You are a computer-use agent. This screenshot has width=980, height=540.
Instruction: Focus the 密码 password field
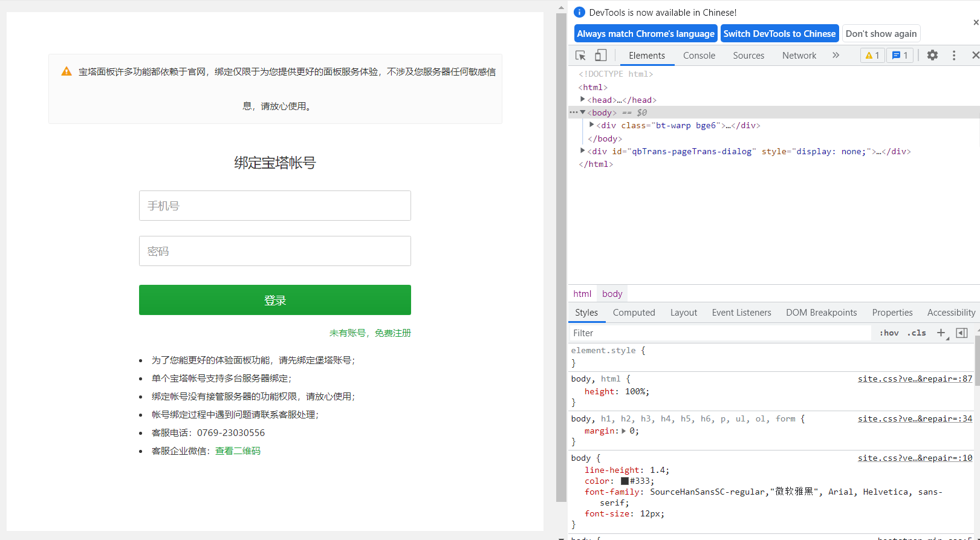(x=275, y=251)
